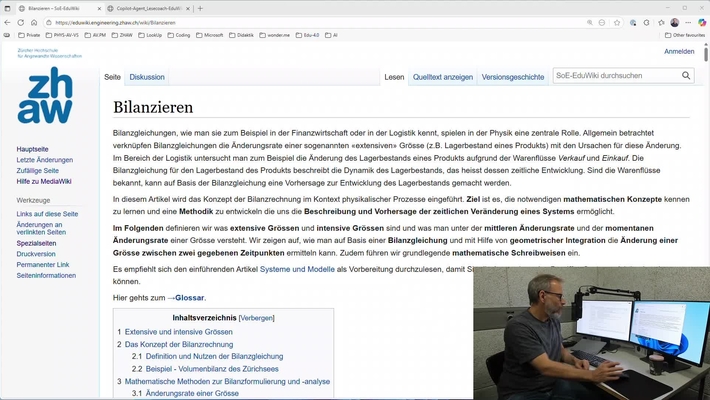Click the address bar URL
Viewport: 710px width, 400px height.
coord(115,23)
